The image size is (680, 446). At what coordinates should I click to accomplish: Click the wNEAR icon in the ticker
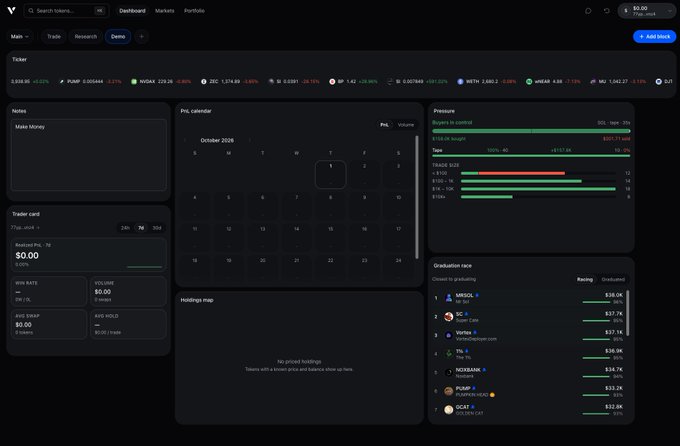529,82
